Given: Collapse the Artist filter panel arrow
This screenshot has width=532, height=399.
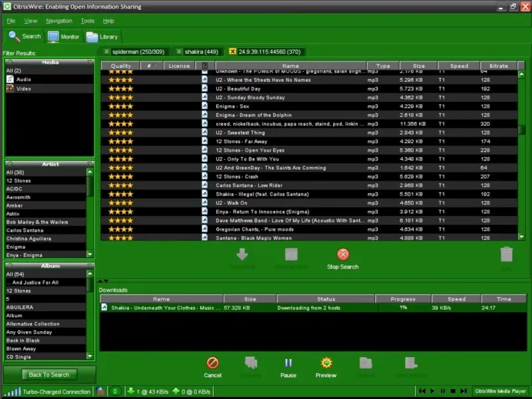Looking at the screenshot, I should coord(90,164).
